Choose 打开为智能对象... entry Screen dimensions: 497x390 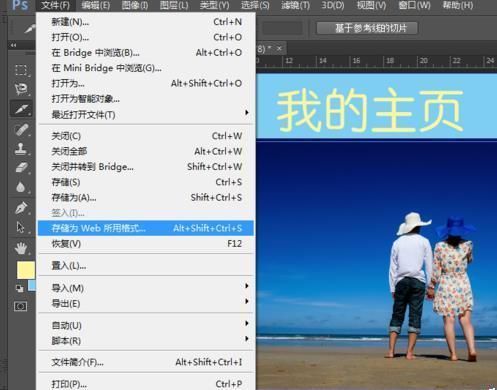[x=146, y=99]
